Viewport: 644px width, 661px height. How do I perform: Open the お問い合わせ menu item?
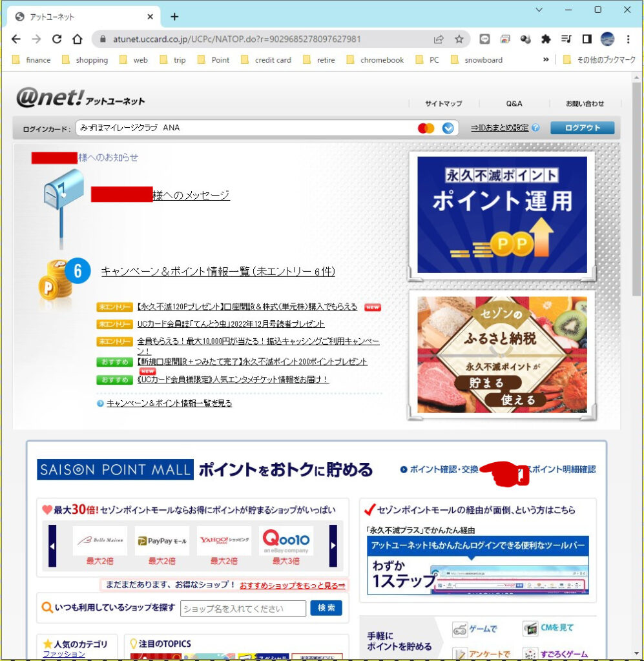585,103
